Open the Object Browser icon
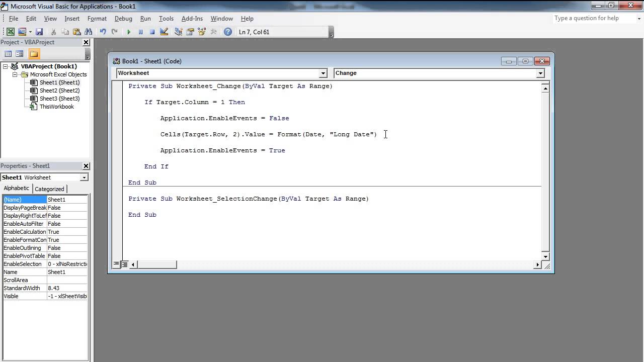This screenshot has width=644, height=362. [202, 32]
